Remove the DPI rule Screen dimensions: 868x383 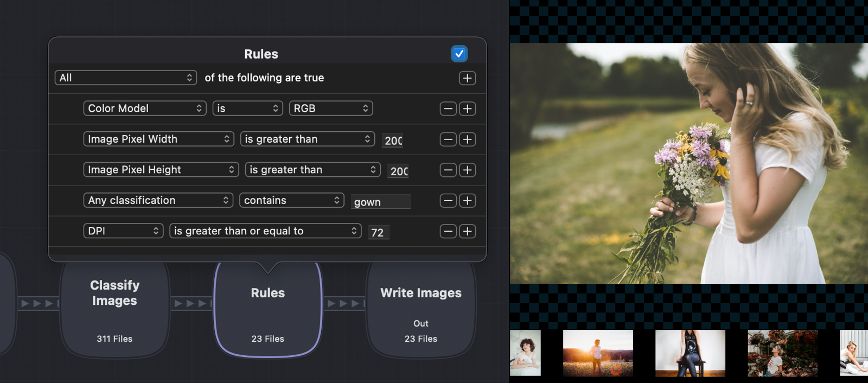tap(448, 232)
